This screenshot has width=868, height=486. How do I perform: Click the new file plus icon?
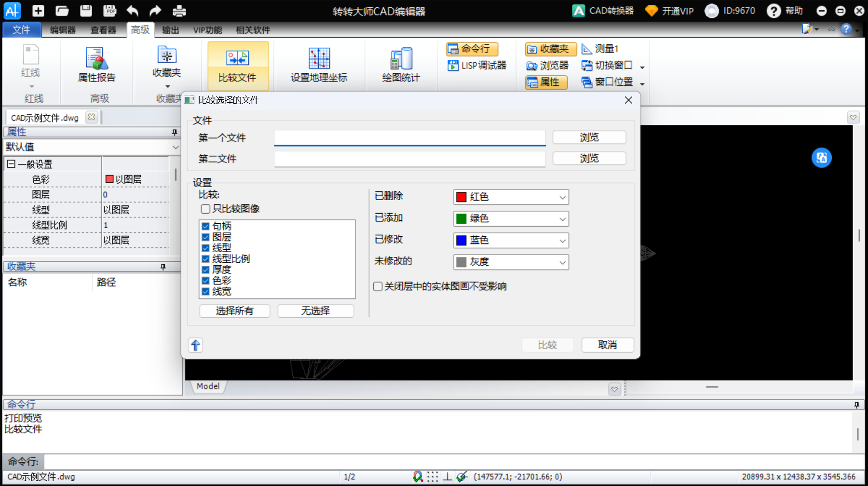pos(38,11)
